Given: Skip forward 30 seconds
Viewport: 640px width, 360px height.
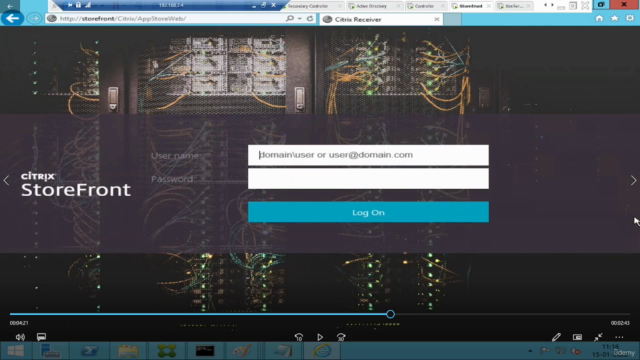Looking at the screenshot, I should click(341, 337).
